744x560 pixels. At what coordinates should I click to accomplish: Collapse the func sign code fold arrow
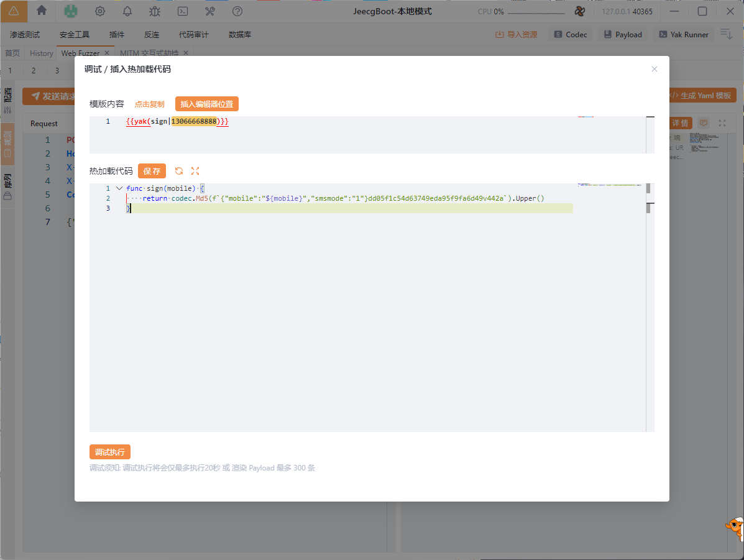coord(119,188)
